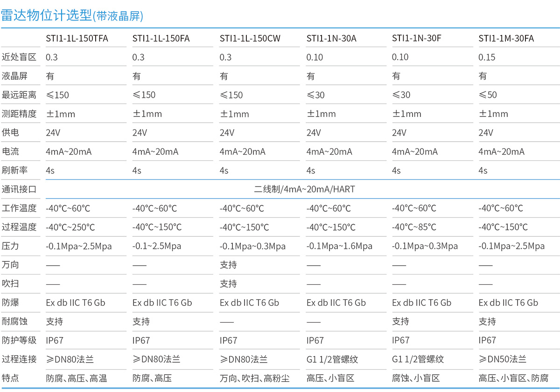This screenshot has width=560, height=392.
Task: Click the 腐蚀、小盲区 feature cell
Action: [416, 378]
